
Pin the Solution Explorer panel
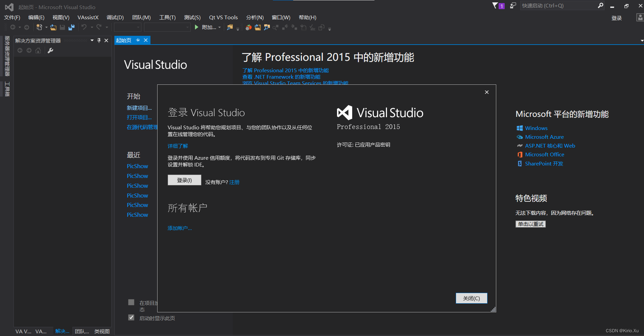click(99, 40)
